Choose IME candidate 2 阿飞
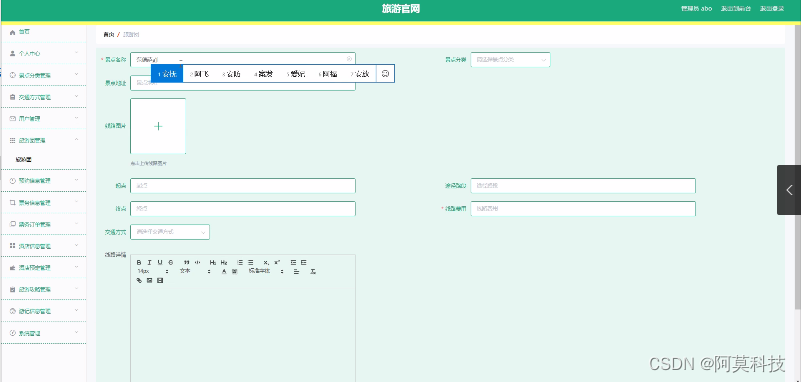 pos(199,74)
